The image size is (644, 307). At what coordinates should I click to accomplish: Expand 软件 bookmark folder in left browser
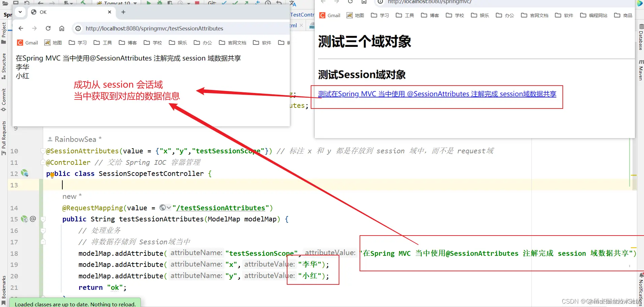point(262,43)
